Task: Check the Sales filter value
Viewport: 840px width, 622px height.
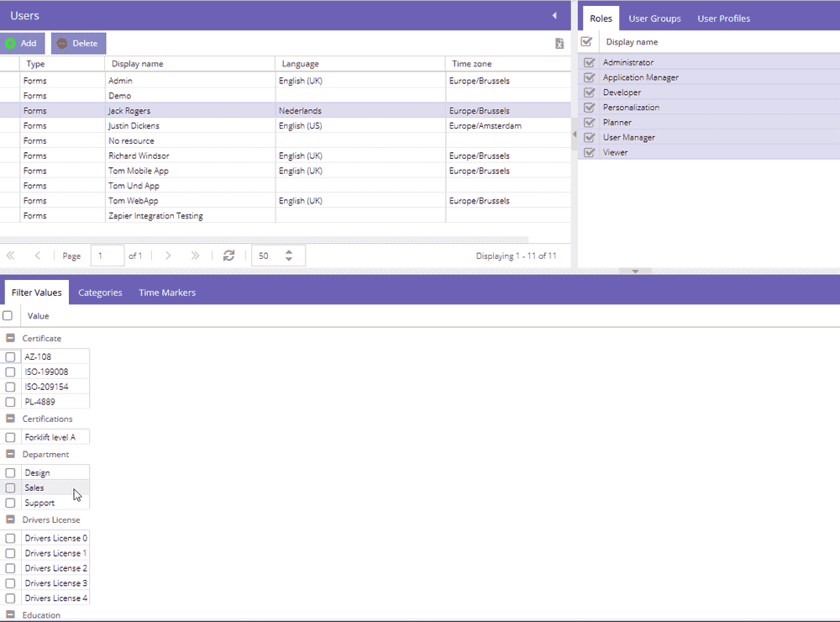Action: (x=10, y=488)
